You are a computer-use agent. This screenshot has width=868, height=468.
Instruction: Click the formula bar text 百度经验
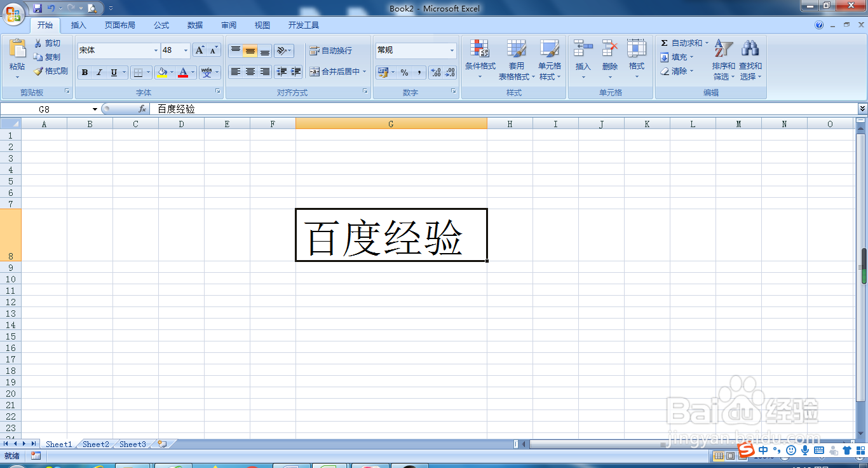[x=176, y=109]
